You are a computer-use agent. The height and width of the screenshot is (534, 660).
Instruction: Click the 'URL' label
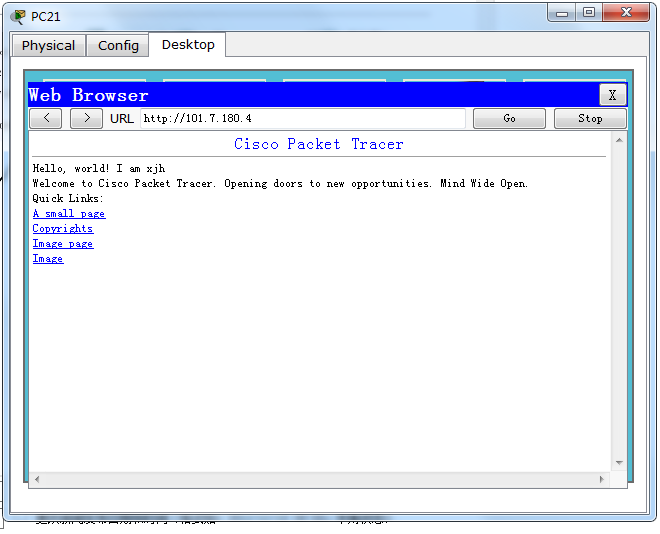click(x=122, y=119)
